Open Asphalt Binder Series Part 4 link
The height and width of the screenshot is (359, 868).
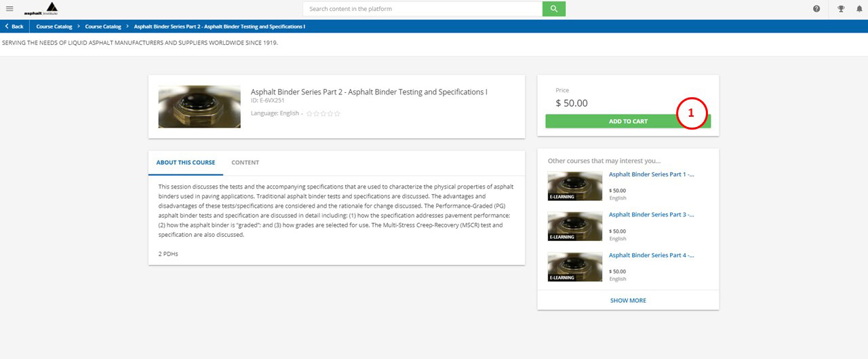(651, 255)
